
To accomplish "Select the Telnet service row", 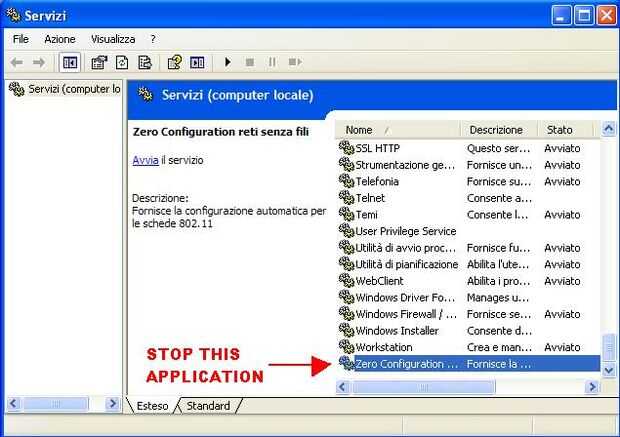I will pos(468,198).
